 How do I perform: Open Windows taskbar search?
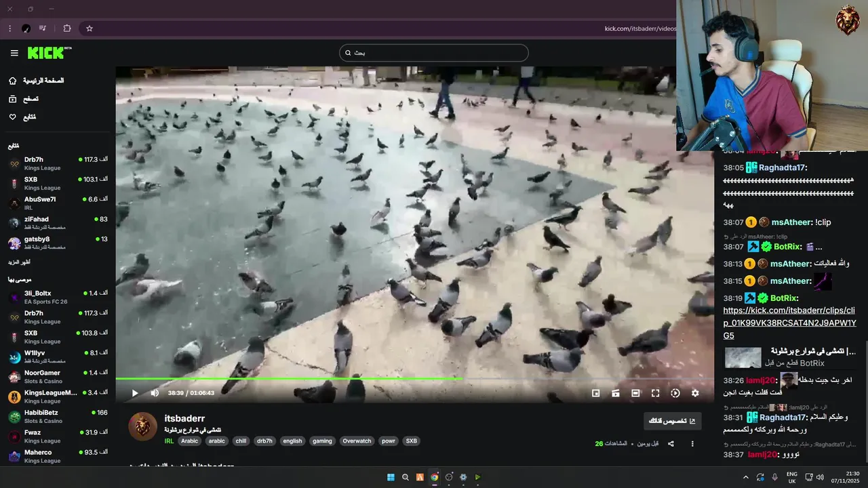tap(406, 477)
